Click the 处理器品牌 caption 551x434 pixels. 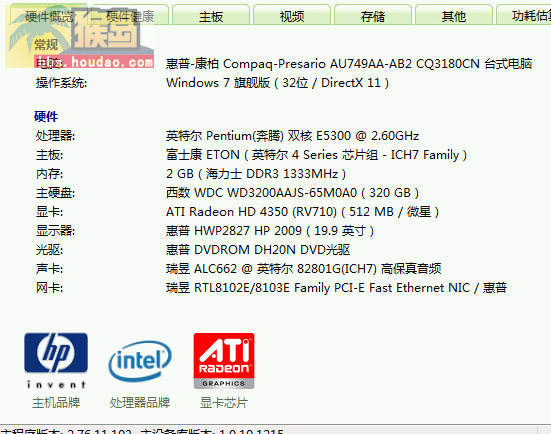(140, 402)
